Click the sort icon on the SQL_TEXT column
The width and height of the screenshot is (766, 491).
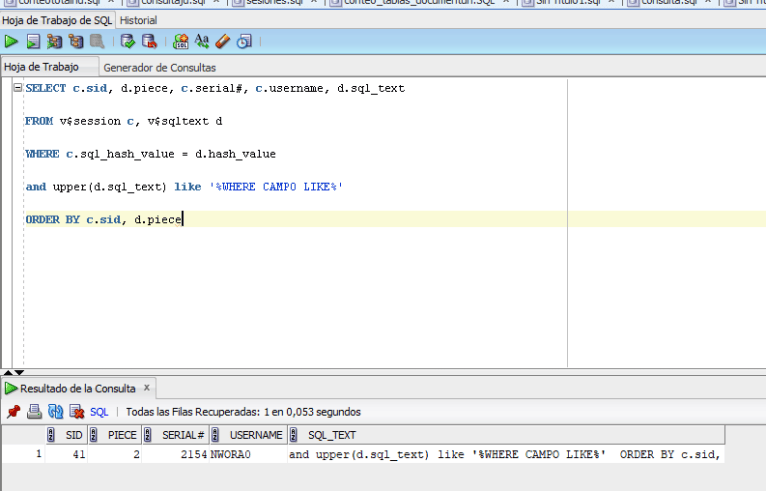click(293, 435)
